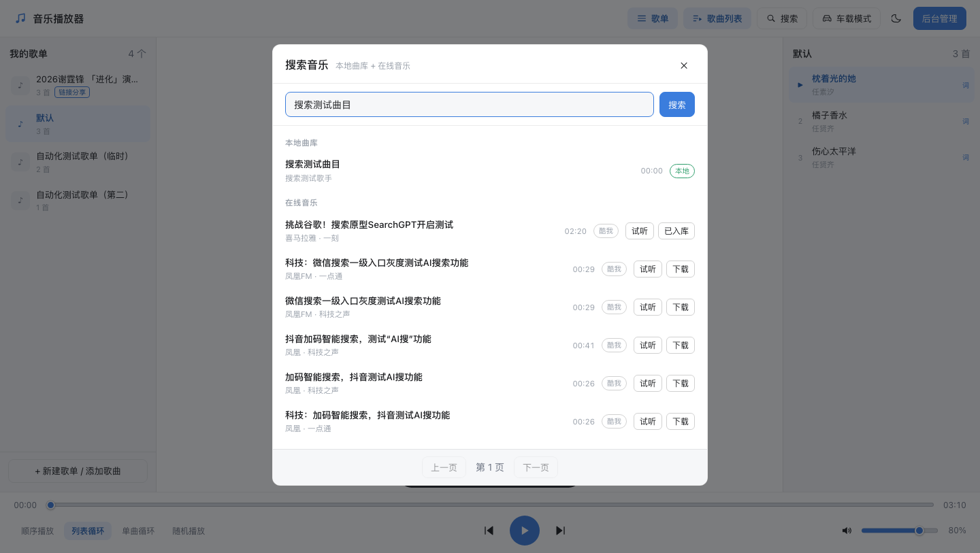Select 顺序播放 play mode

(37, 531)
